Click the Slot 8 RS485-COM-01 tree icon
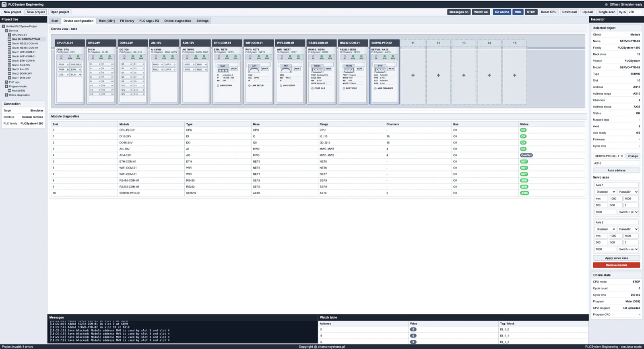644x349 pixels. 10,48
